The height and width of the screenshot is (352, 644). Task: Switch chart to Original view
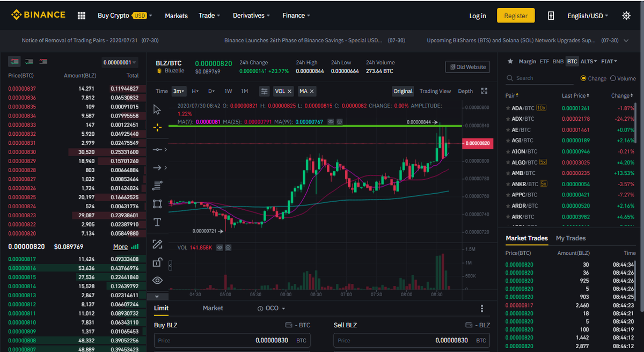tap(403, 91)
